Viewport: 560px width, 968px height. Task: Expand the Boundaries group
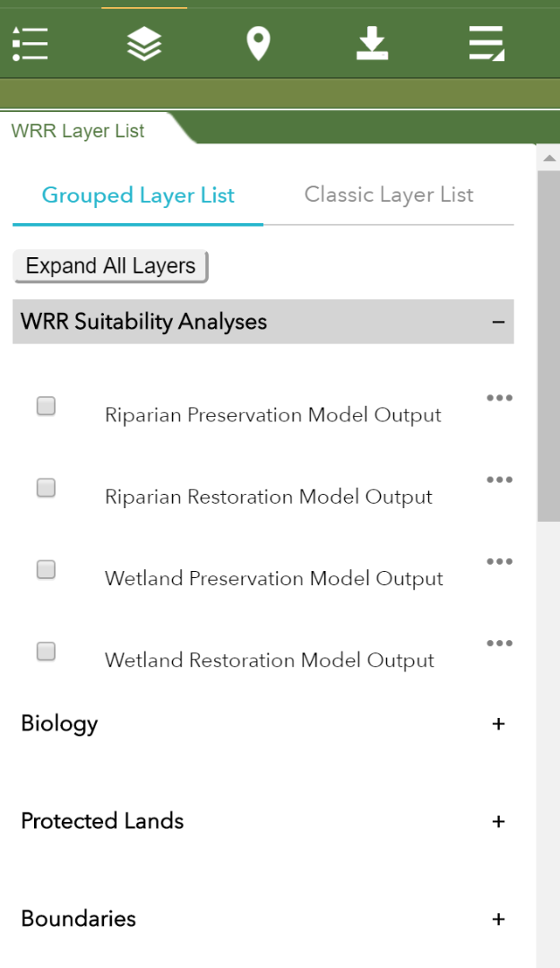[498, 919]
